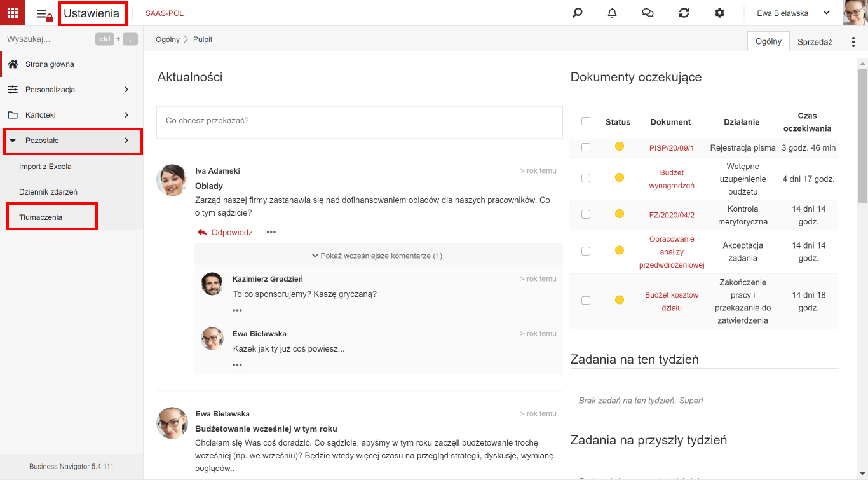Open the Budżet wynagrodzeń document link
Screen dimensions: 868x480
[671, 179]
